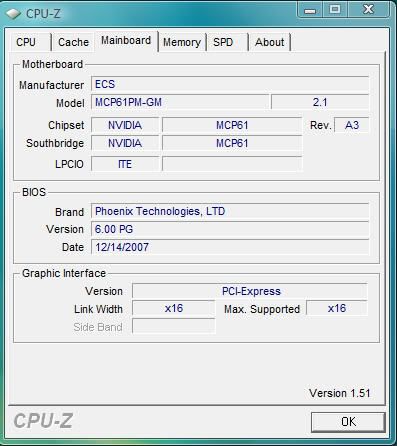The height and width of the screenshot is (446, 397).
Task: Open the Cache tab
Action: (x=73, y=42)
